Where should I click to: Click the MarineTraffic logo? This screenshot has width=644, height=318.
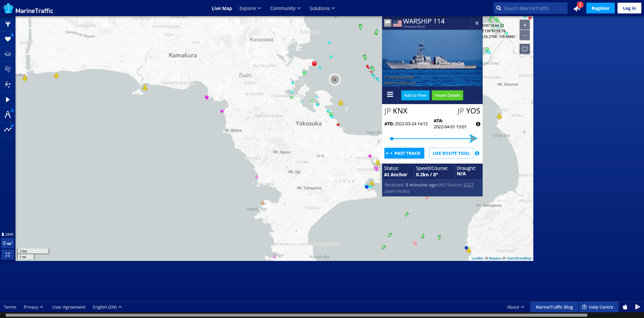[x=28, y=9]
